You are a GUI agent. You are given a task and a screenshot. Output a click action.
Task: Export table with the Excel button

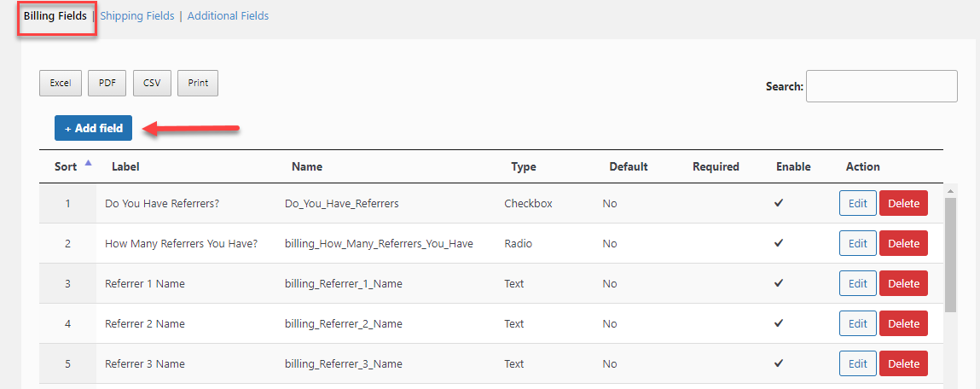pos(61,84)
